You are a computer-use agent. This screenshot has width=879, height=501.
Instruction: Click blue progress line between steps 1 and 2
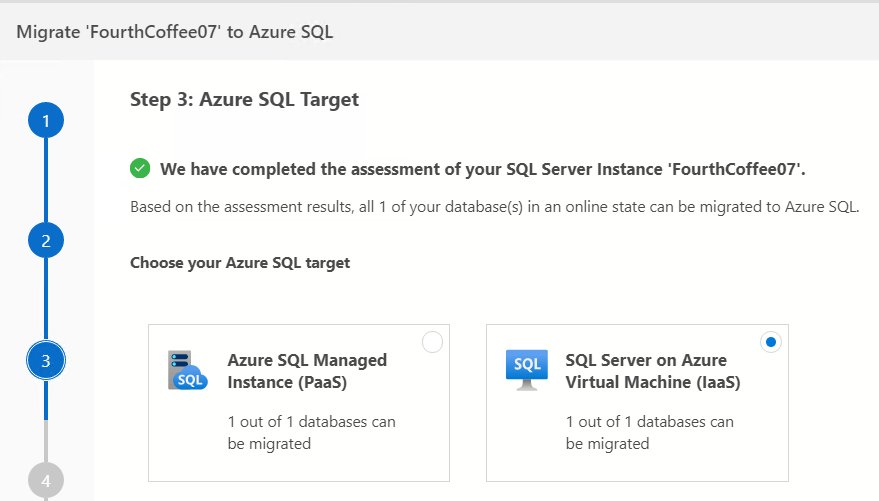(x=46, y=181)
